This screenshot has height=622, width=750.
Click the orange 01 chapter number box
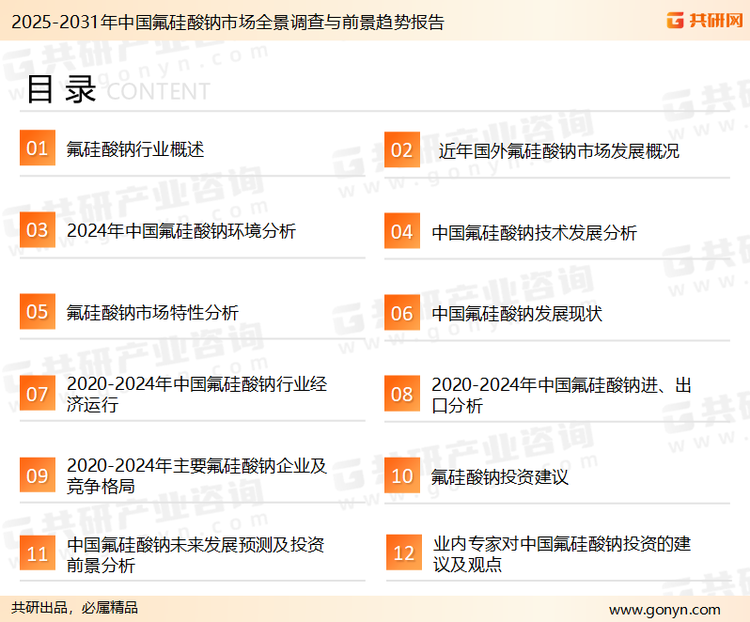click(x=37, y=148)
